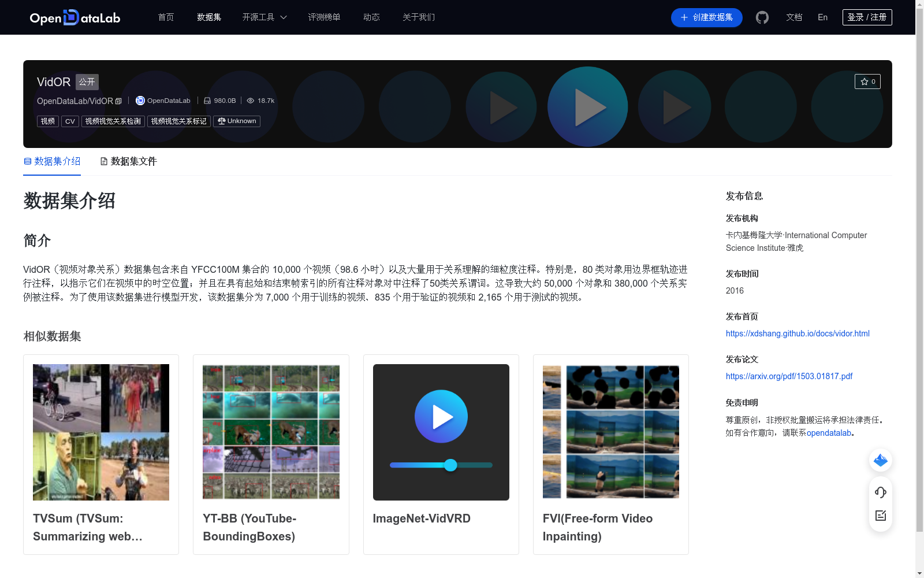Viewport: 924px width, 578px height.
Task: Click the Unknown license scale tag
Action: pos(236,121)
